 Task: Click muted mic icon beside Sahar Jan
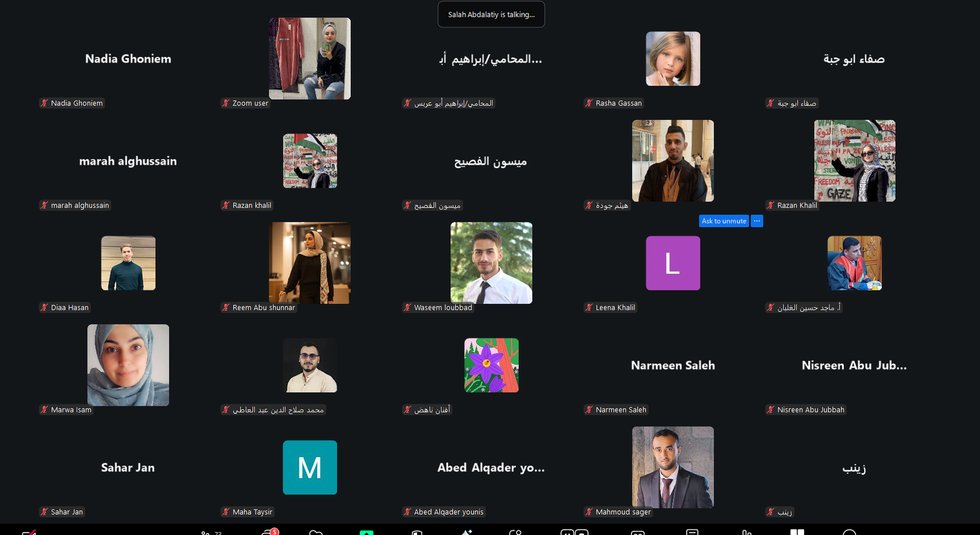click(44, 512)
